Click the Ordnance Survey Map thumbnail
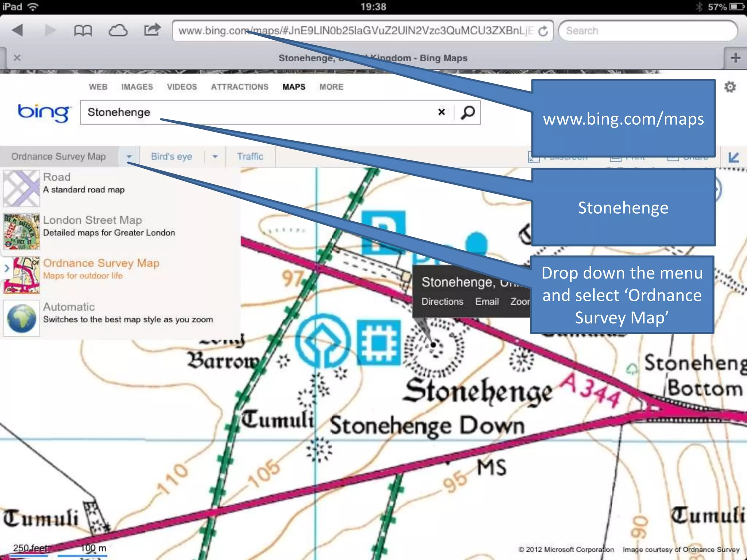747x560 pixels. pos(22,275)
